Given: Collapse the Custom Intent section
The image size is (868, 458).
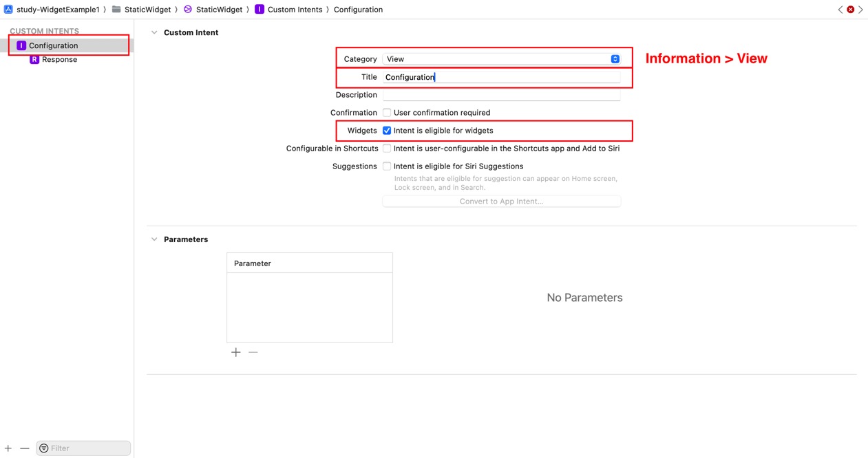Looking at the screenshot, I should tap(154, 32).
